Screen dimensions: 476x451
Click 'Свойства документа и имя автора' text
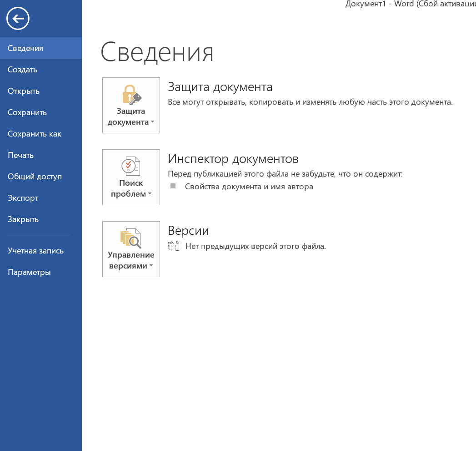pyautogui.click(x=249, y=187)
